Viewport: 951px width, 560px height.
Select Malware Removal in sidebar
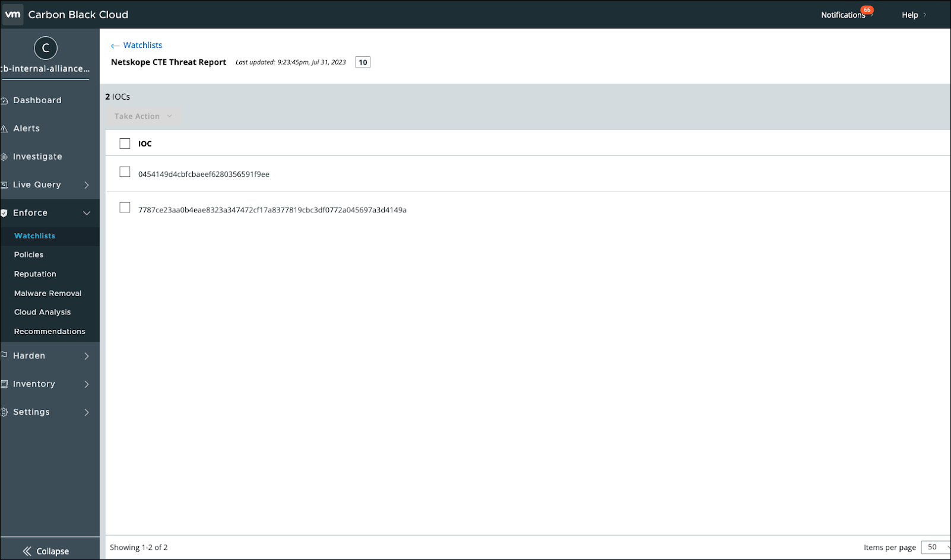coord(48,293)
